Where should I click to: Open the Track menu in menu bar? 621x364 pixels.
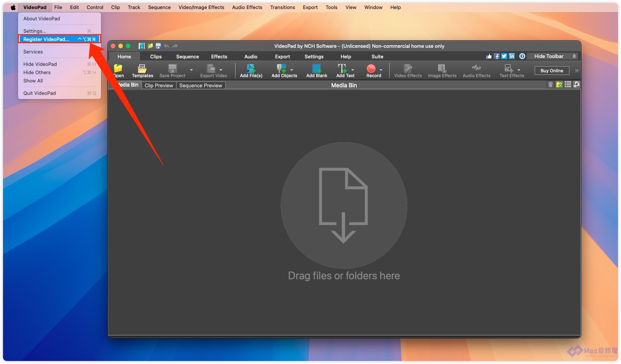tap(134, 7)
